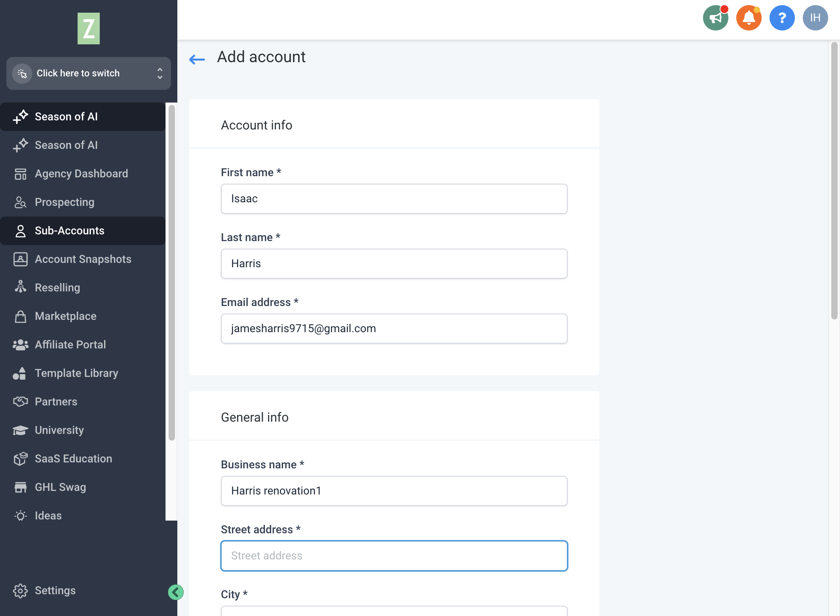The width and height of the screenshot is (840, 616).
Task: Focus the Street address input field
Action: coord(394,556)
